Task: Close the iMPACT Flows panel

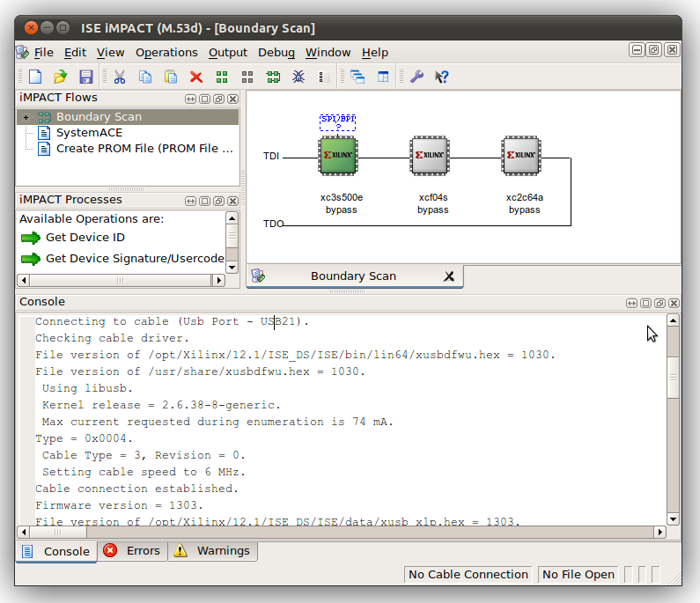Action: (232, 99)
